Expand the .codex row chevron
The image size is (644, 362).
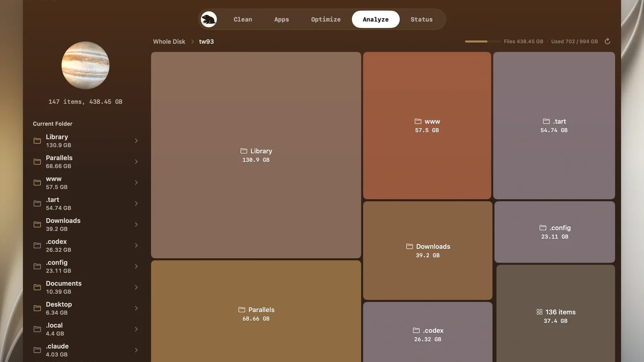(x=136, y=245)
